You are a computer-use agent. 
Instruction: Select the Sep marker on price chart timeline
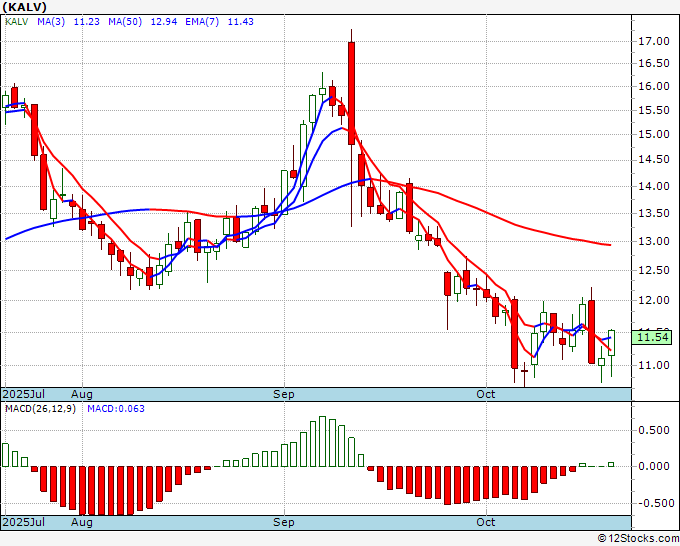coord(284,394)
